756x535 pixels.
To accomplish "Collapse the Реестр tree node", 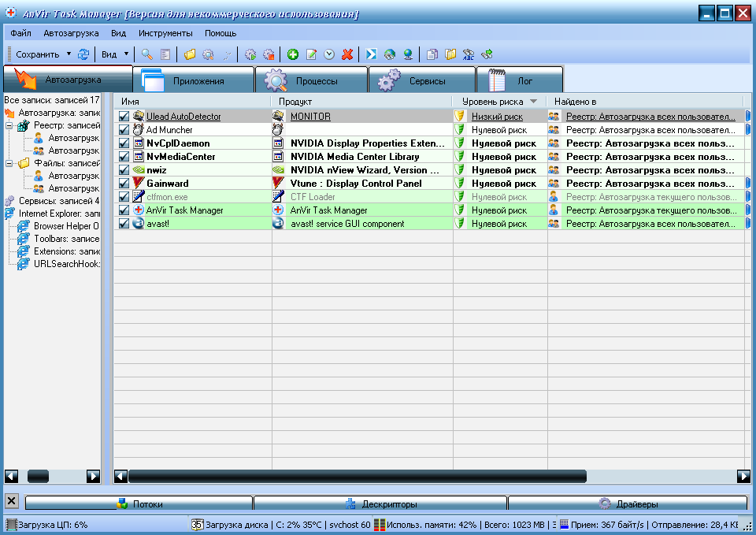I will tap(9, 125).
